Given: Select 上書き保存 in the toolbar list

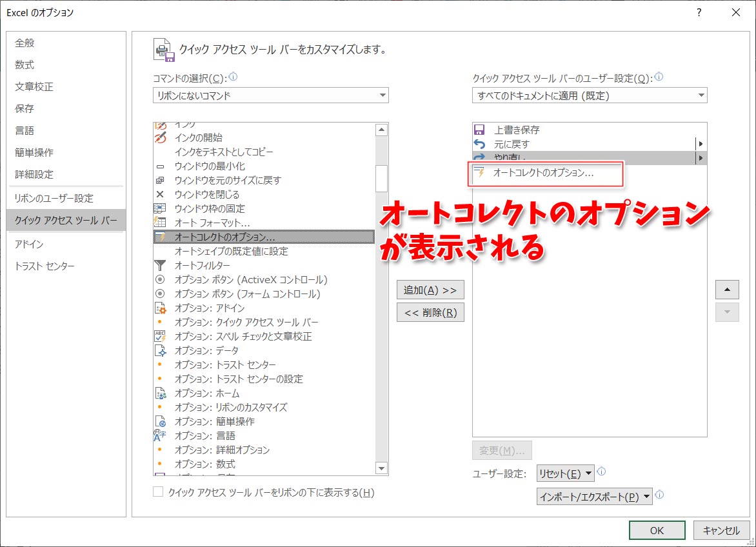Looking at the screenshot, I should point(589,130).
